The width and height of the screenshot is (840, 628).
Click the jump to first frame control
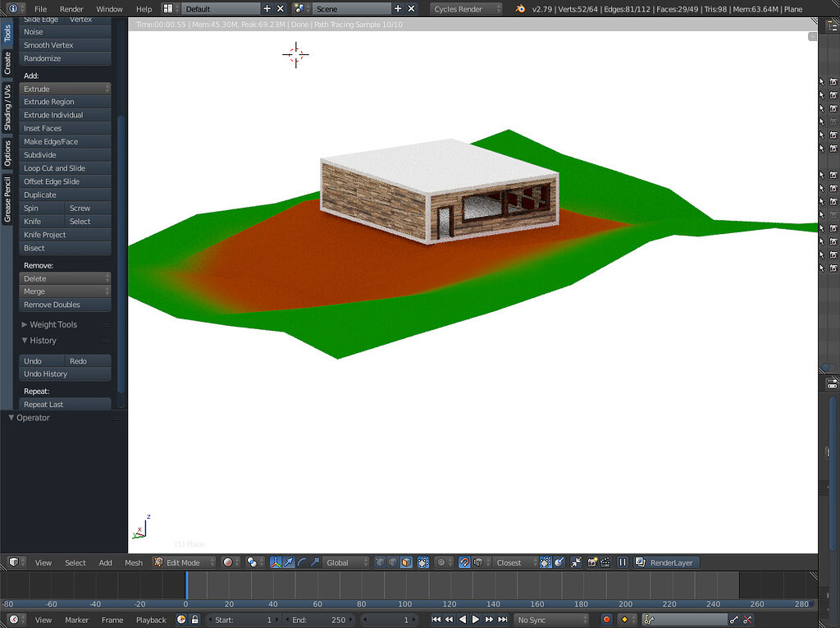coord(436,620)
